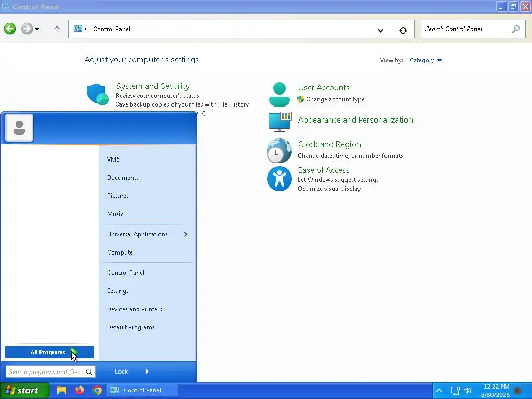Screen dimensions: 532x399
Task: Click the Appearance and Personalization monitor icon
Action: coord(280,122)
